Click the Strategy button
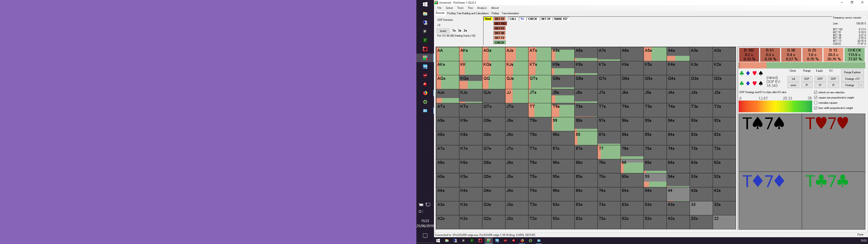868x244 pixels. 849,85
